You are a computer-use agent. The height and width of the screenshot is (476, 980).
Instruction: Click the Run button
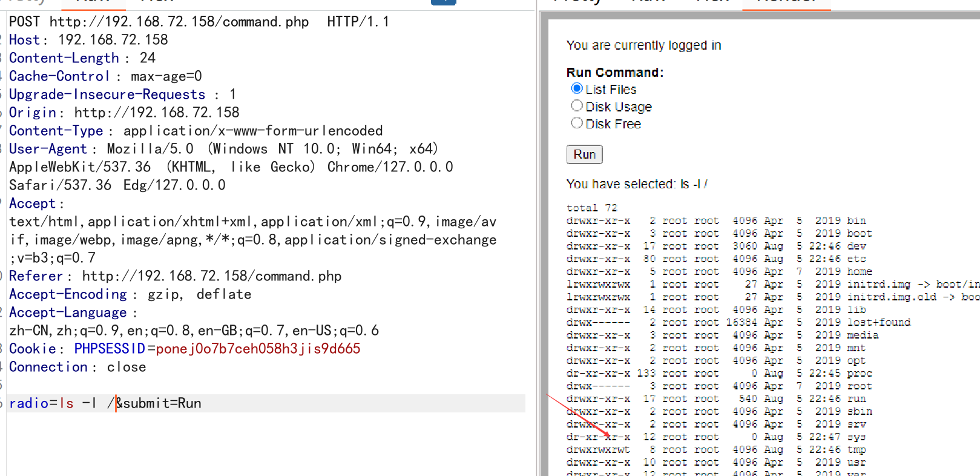click(584, 154)
